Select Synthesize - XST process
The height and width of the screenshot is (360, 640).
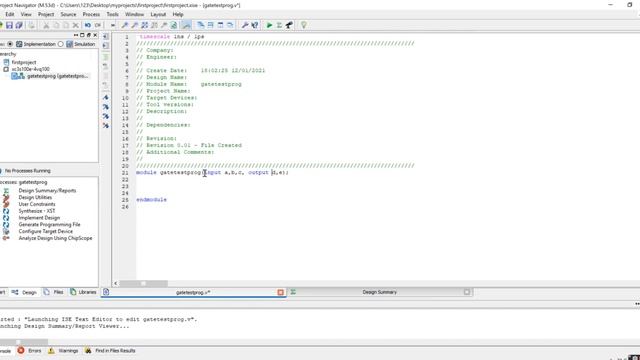[x=37, y=211]
